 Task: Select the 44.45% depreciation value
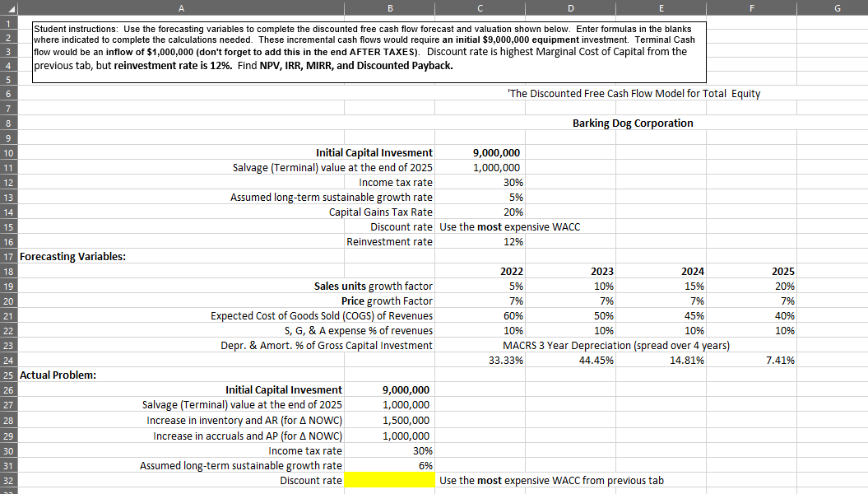click(596, 361)
